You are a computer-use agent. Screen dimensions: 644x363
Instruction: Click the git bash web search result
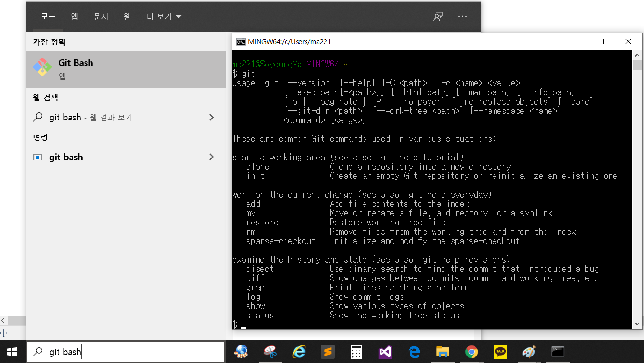[126, 117]
